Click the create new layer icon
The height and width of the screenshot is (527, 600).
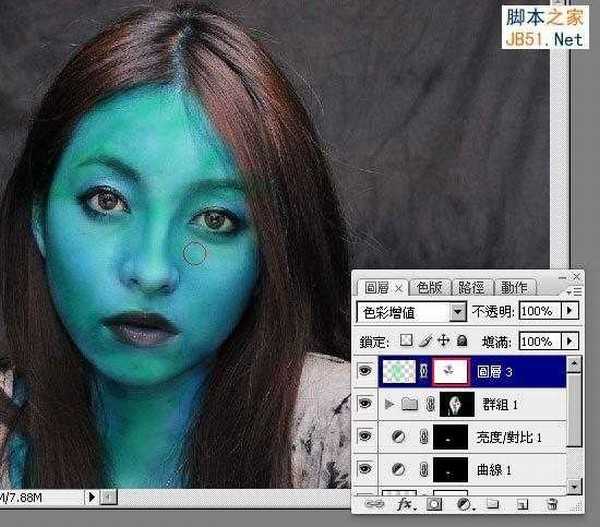coord(522,507)
